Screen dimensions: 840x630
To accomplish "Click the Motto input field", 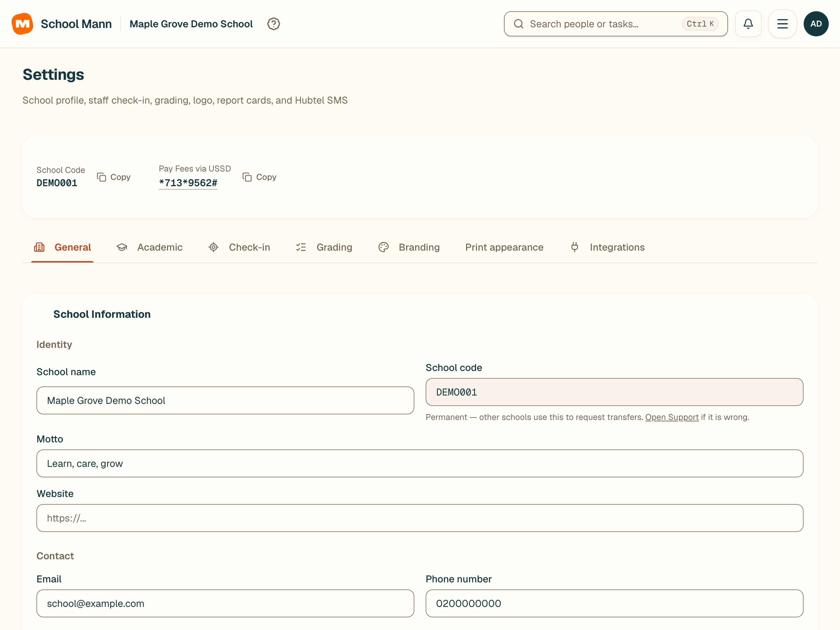I will (x=420, y=463).
